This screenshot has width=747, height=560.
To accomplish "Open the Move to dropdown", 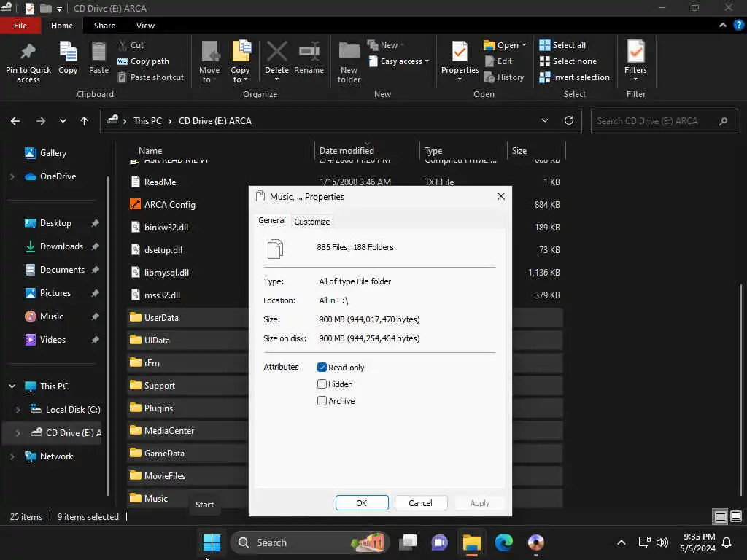I will click(209, 62).
